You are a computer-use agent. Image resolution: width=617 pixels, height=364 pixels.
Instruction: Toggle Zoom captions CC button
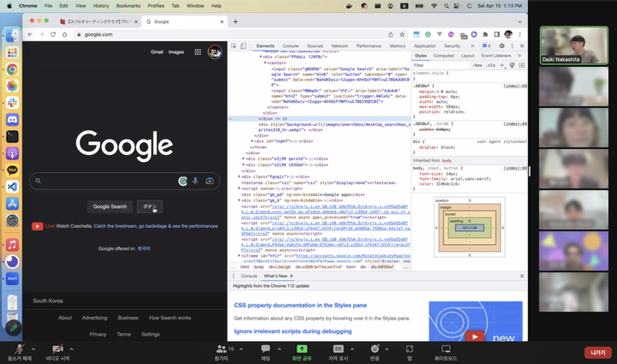coord(338,349)
